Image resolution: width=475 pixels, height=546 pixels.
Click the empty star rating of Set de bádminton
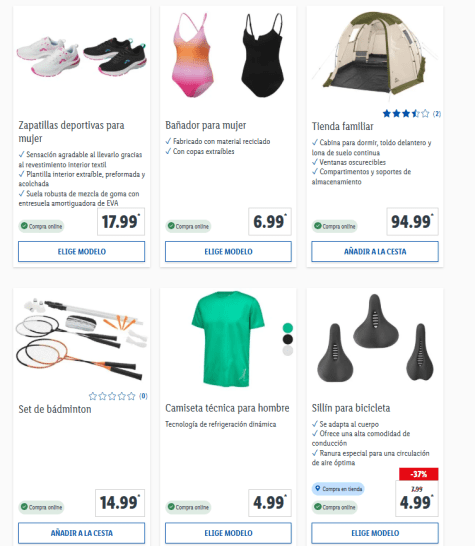[x=118, y=396]
